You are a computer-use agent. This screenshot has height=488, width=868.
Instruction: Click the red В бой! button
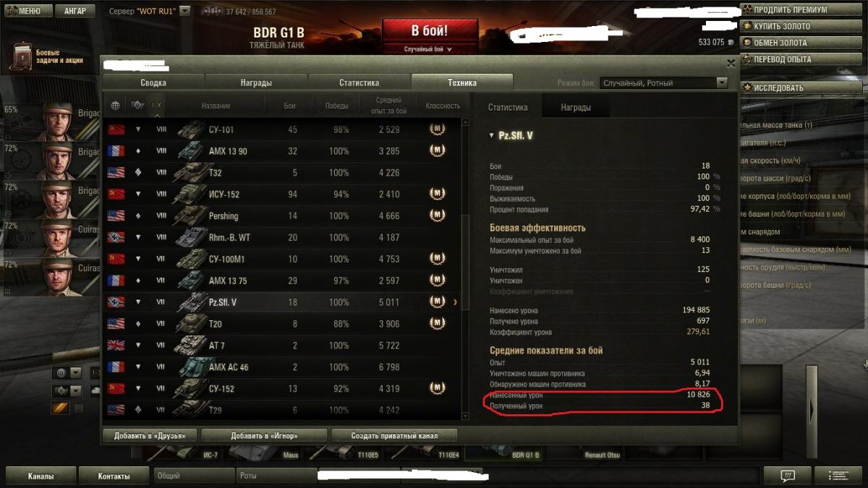(430, 31)
